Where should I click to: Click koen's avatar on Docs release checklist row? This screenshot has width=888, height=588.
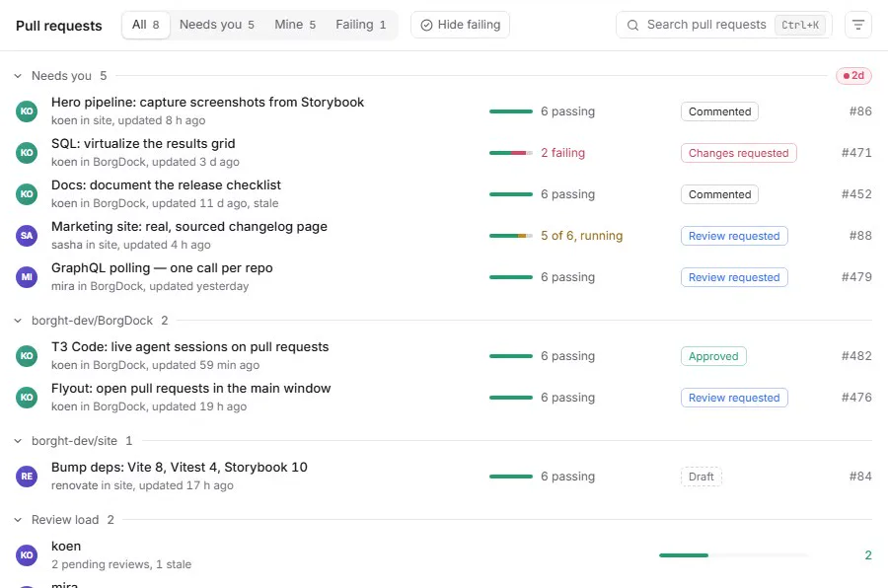[27, 193]
